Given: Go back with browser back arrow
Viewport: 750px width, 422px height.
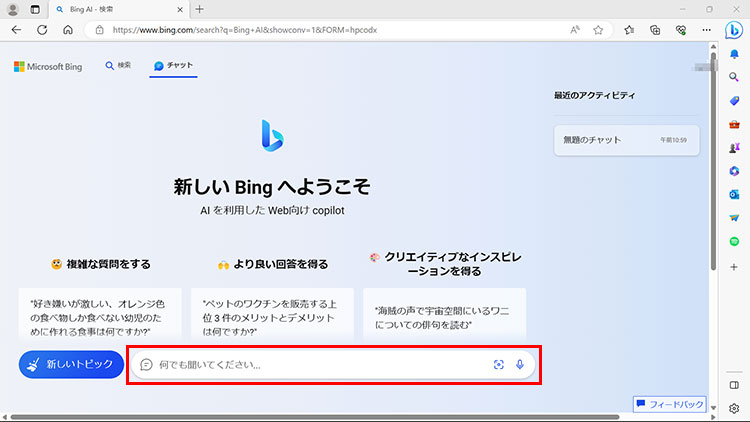Looking at the screenshot, I should point(16,30).
